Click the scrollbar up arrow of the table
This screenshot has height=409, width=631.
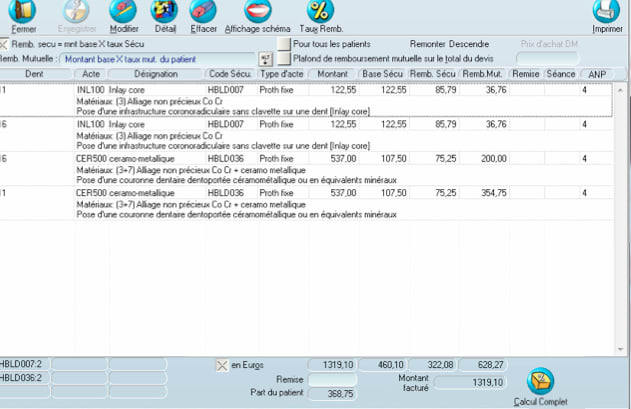[x=620, y=90]
